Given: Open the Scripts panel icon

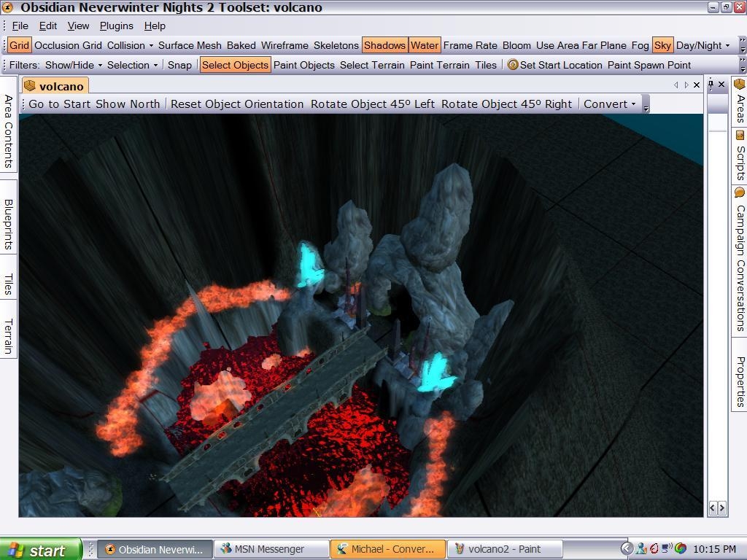Looking at the screenshot, I should 739,136.
